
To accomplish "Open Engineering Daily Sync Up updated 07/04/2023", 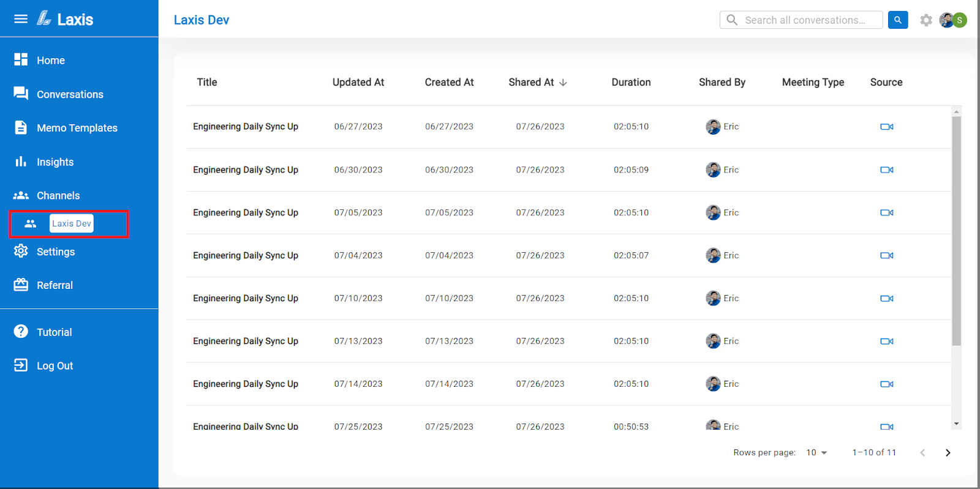I will click(246, 255).
